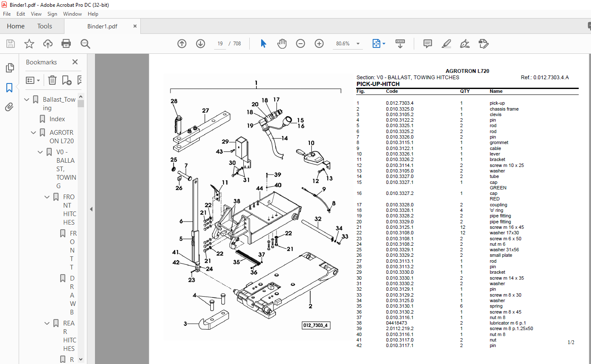Click the upload to cloud icon
This screenshot has height=364, width=591.
tap(48, 44)
